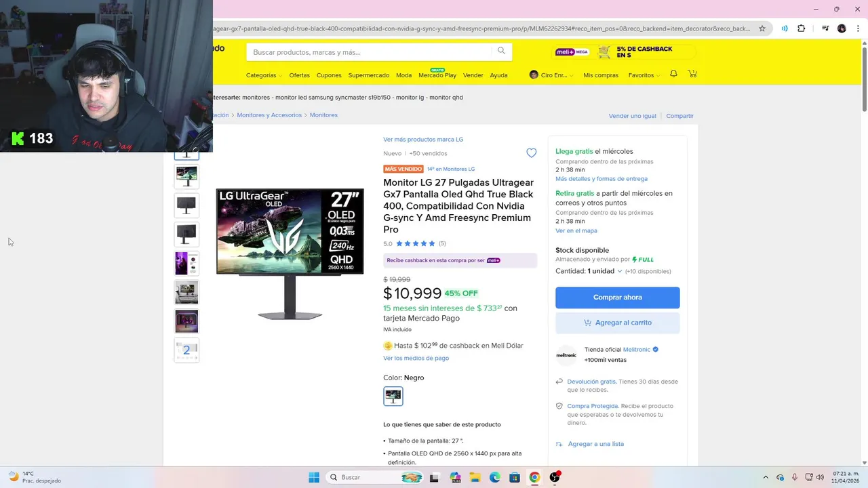Click the verified badge next to Melitronic
The image size is (868, 488).
[x=656, y=350]
